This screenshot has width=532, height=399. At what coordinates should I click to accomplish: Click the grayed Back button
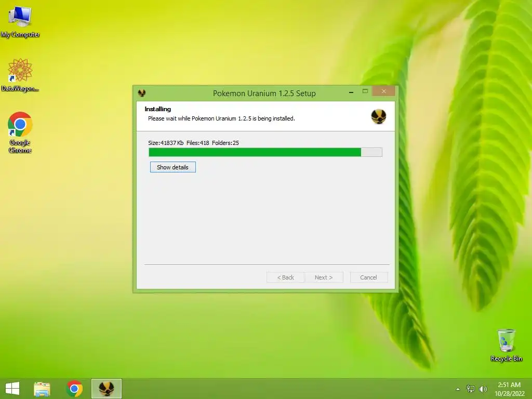(285, 277)
